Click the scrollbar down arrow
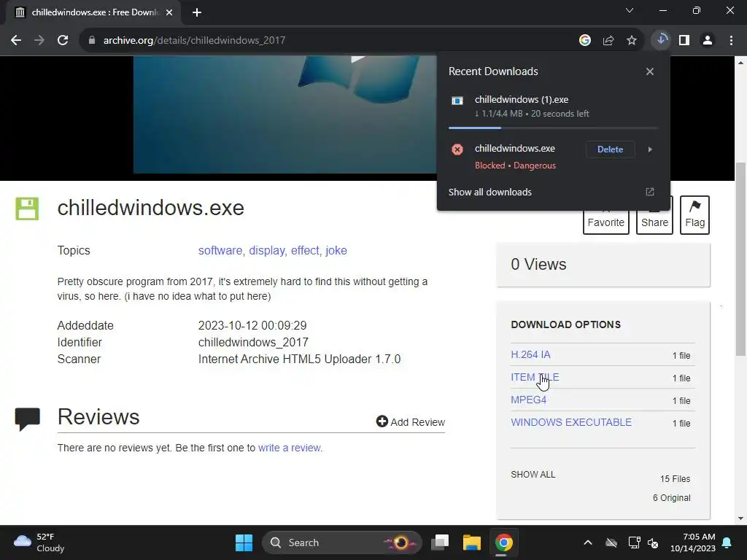Viewport: 747px width, 560px height. (740, 518)
